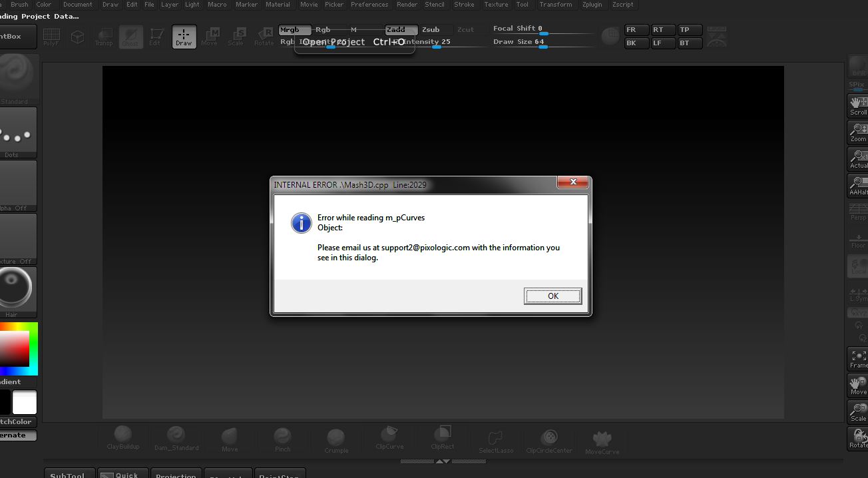This screenshot has width=868, height=478.
Task: Select the Pinch brush icon
Action: tap(283, 440)
